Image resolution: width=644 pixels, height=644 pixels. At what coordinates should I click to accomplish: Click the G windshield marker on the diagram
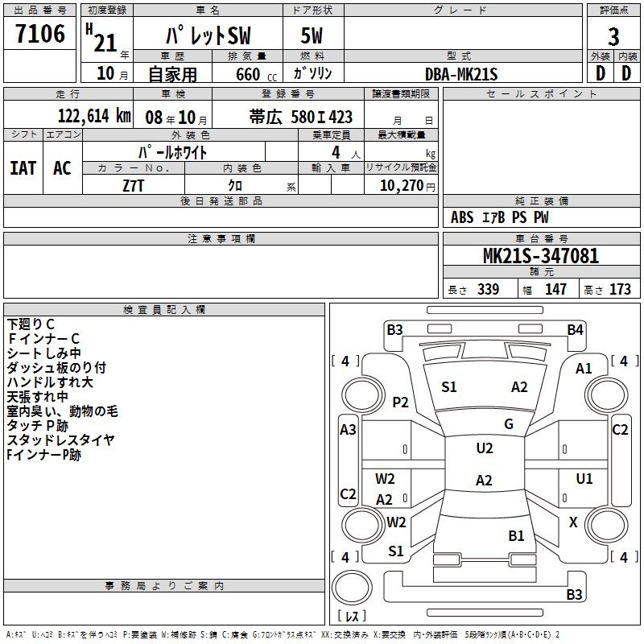(x=509, y=424)
